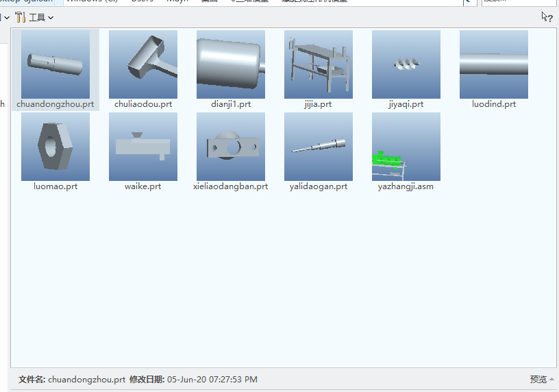The width and height of the screenshot is (559, 392).
Task: Click the file name label chuliaodou.prt
Action: click(x=143, y=104)
